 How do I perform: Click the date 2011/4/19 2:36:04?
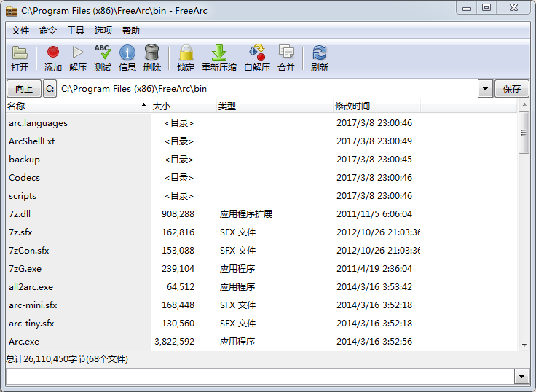pos(374,269)
